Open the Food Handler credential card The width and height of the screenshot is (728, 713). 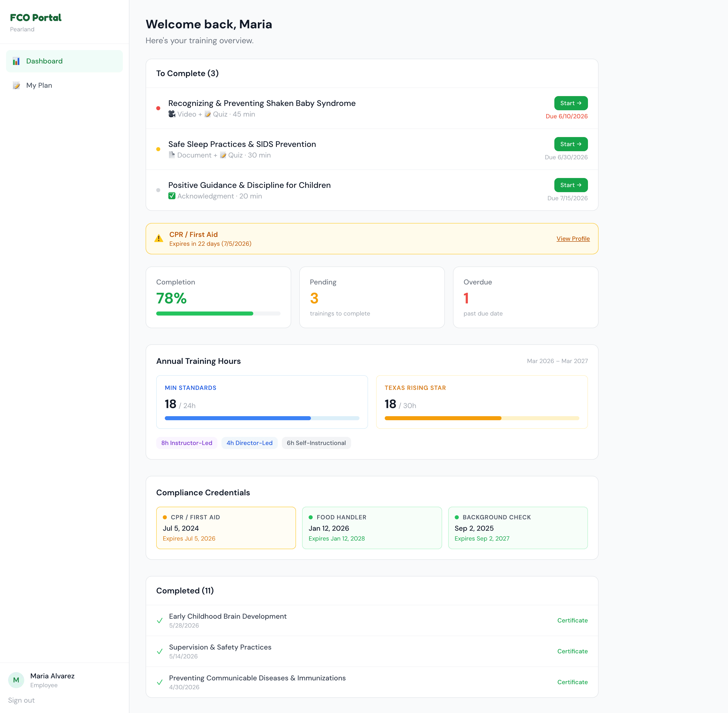[x=372, y=528]
